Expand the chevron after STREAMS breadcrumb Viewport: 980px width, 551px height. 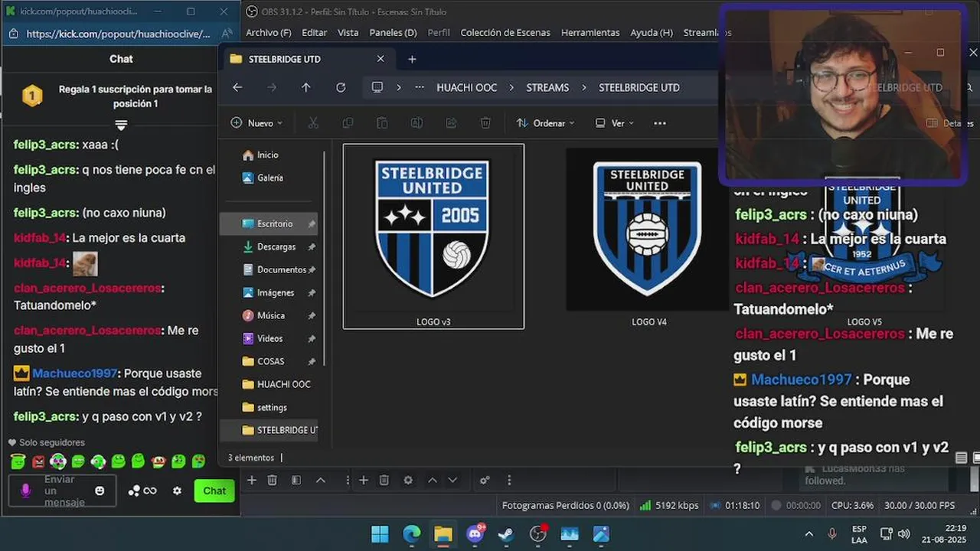(x=583, y=87)
